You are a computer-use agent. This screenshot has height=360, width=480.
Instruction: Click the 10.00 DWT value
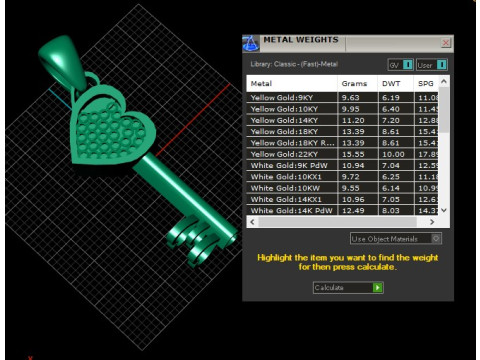pyautogui.click(x=393, y=154)
